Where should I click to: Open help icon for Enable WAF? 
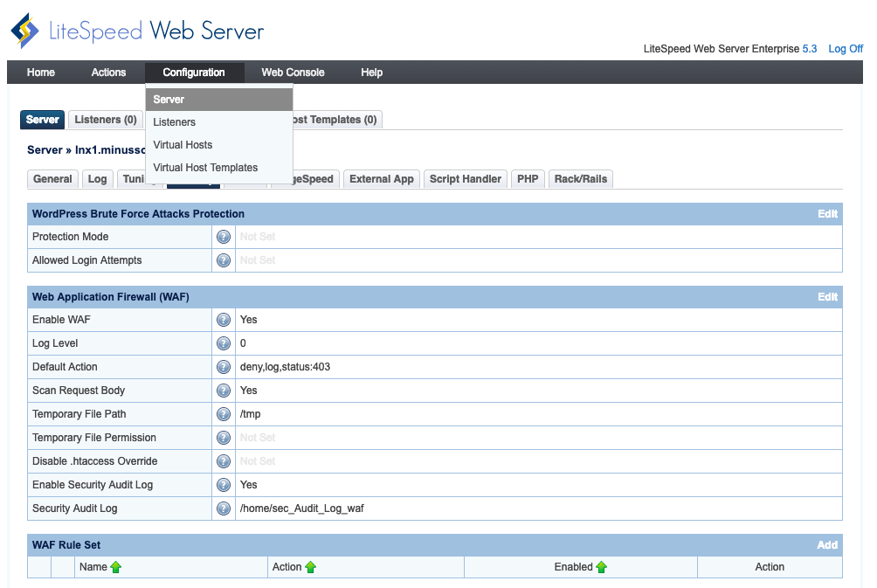tap(224, 320)
